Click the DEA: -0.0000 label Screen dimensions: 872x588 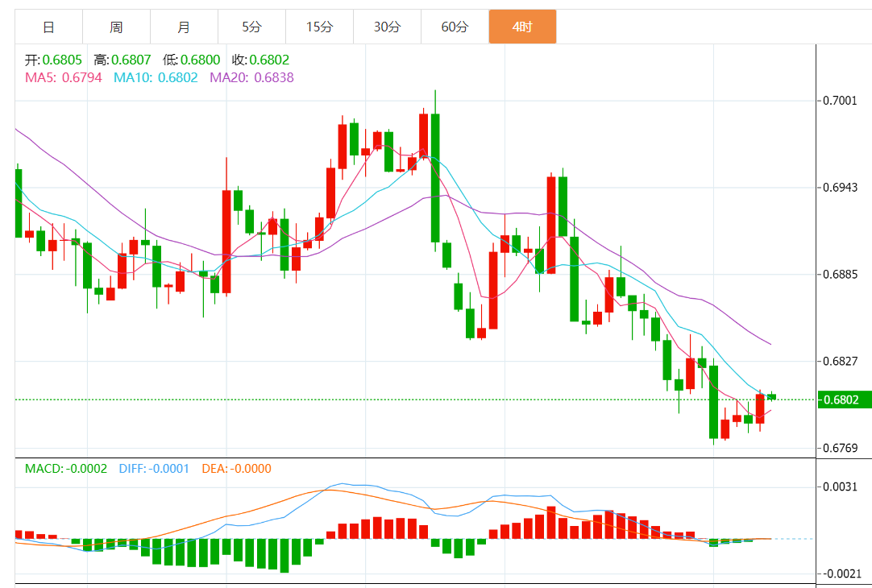(x=236, y=469)
